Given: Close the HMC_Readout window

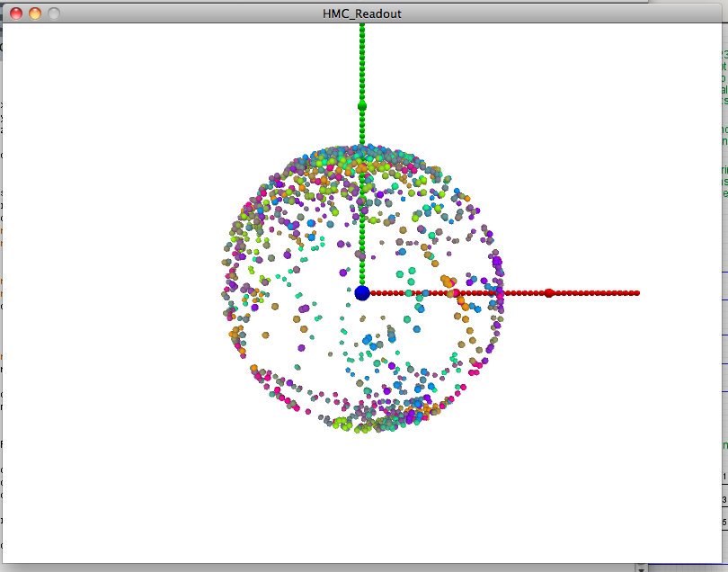Looking at the screenshot, I should tap(16, 13).
